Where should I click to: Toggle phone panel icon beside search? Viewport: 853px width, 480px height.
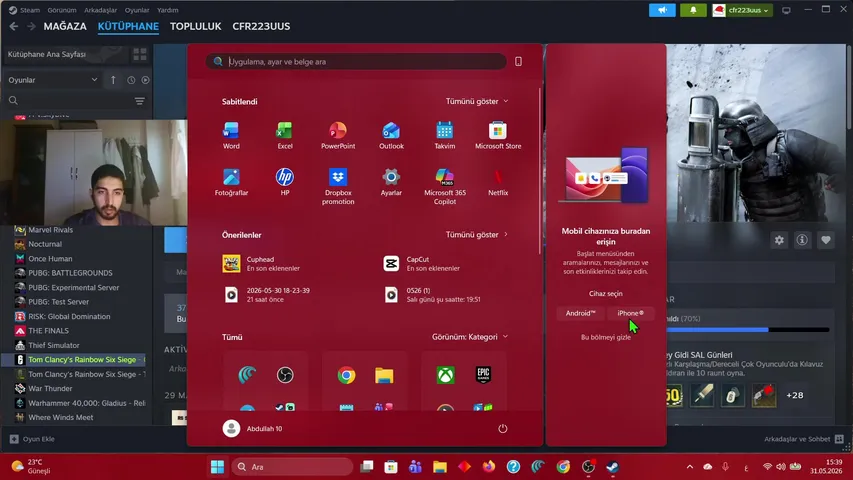(x=518, y=61)
